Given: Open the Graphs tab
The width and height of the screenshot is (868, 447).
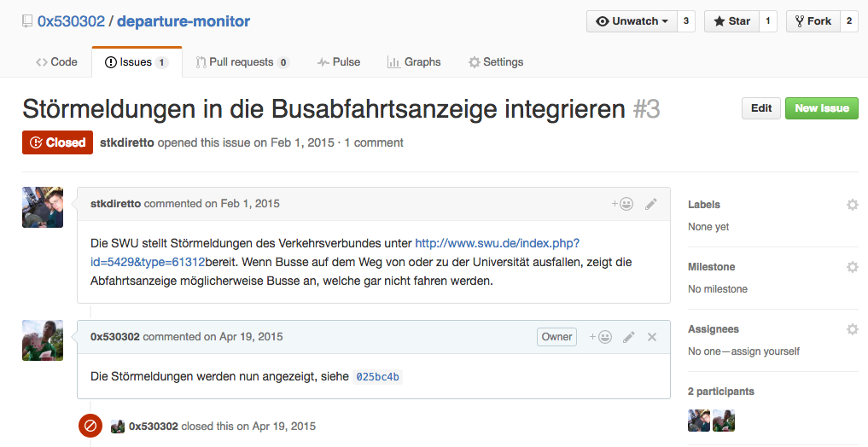Looking at the screenshot, I should 414,62.
